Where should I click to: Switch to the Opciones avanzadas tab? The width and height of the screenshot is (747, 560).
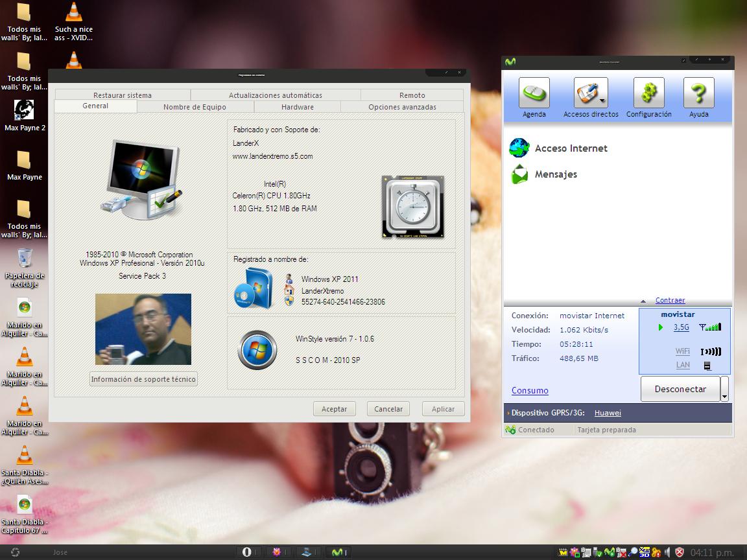coord(402,107)
